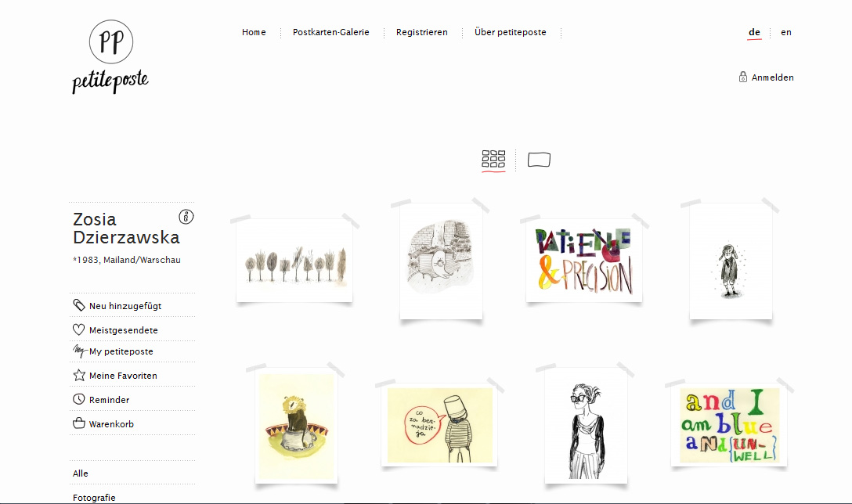Select the Alle category filter
The height and width of the screenshot is (504, 852).
[81, 473]
